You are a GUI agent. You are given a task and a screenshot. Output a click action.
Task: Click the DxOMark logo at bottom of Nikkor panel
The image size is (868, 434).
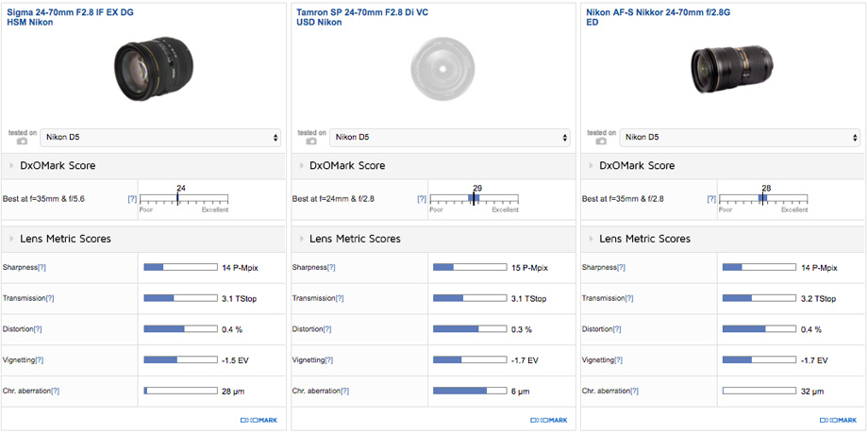click(839, 420)
